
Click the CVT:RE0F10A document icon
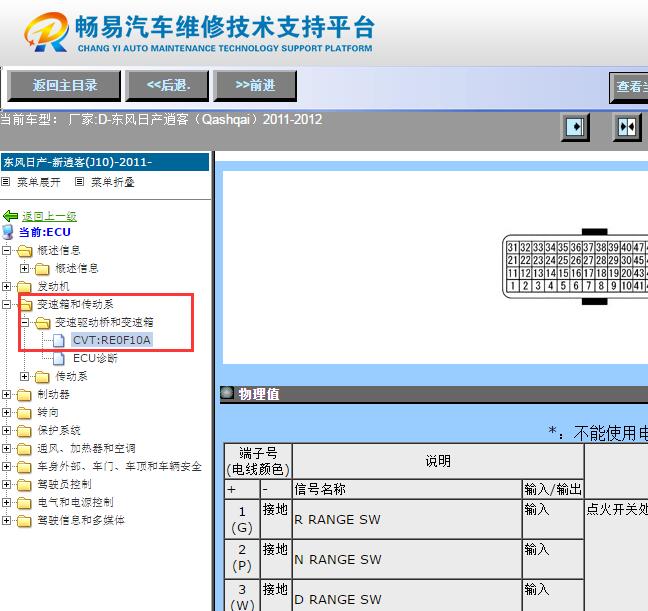[59, 341]
